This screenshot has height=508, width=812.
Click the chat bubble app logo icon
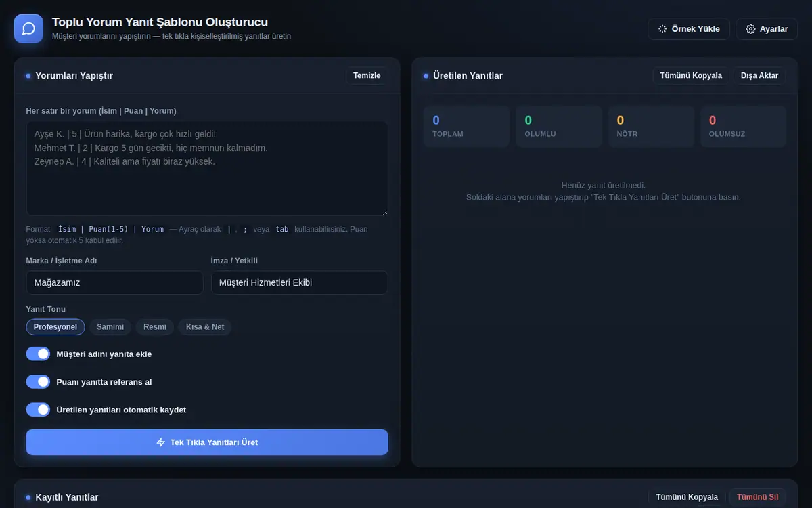(x=28, y=28)
